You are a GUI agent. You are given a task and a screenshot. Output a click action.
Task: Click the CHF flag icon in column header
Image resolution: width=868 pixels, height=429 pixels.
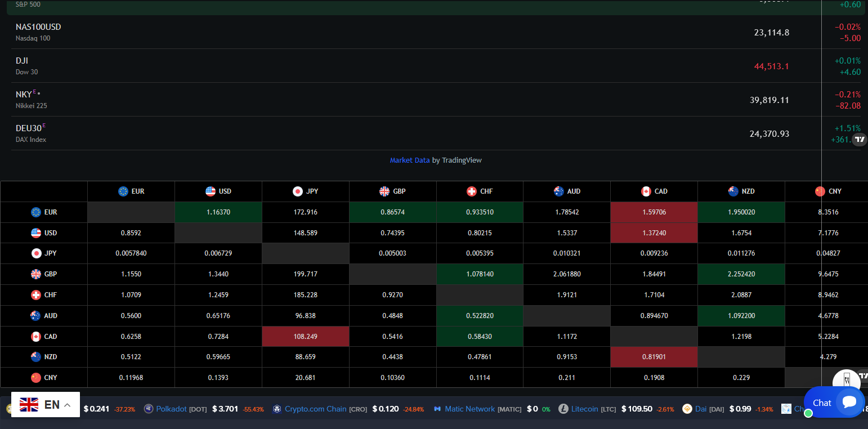pos(472,191)
